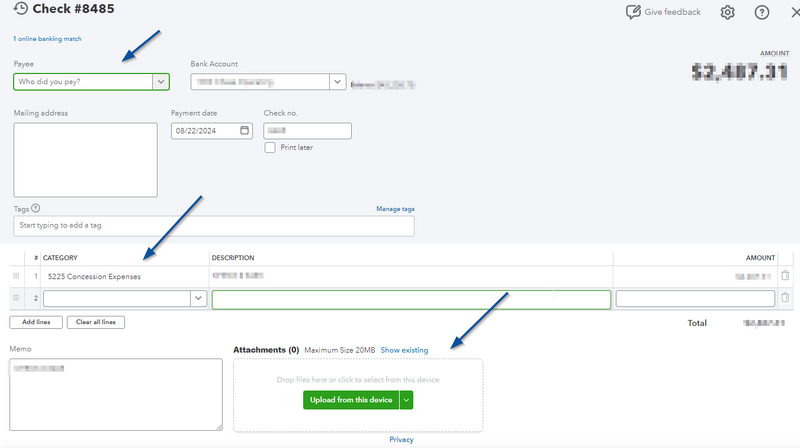Viewport: 800px width, 448px height.
Task: Click into the Mailing address text box
Action: 85,160
